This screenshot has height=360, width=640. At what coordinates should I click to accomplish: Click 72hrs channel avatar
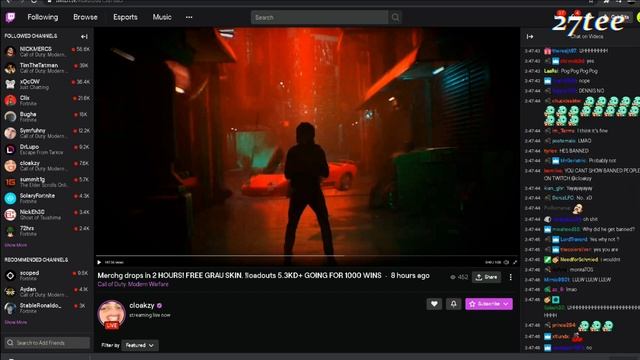pyautogui.click(x=10, y=231)
